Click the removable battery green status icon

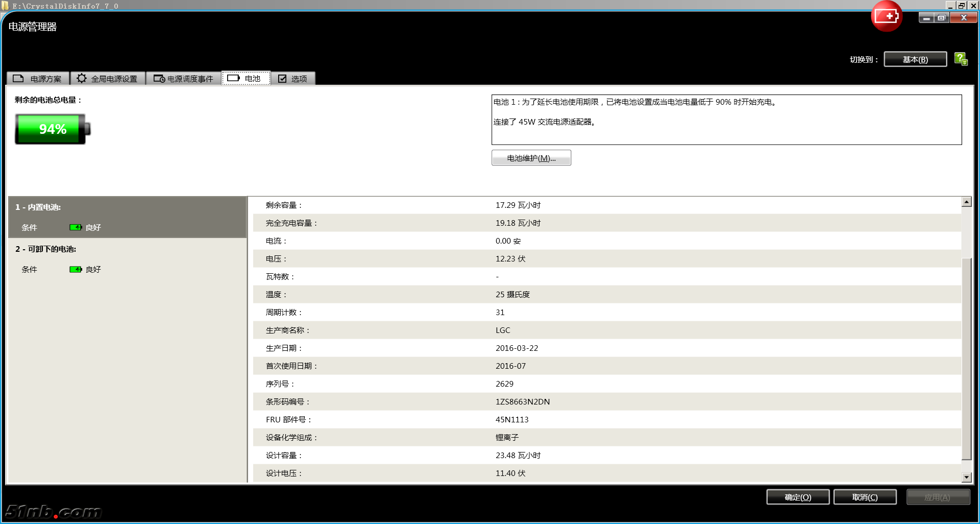76,269
